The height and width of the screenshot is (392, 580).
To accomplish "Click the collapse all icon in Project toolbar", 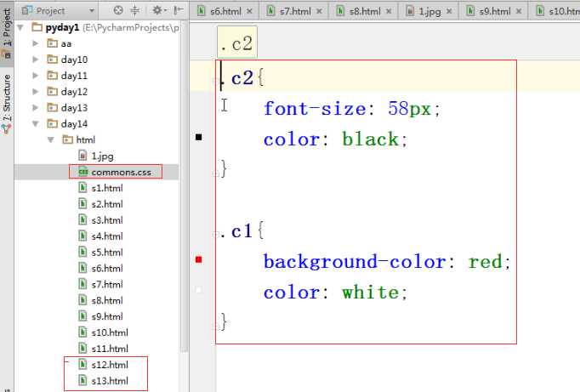I will click(134, 10).
